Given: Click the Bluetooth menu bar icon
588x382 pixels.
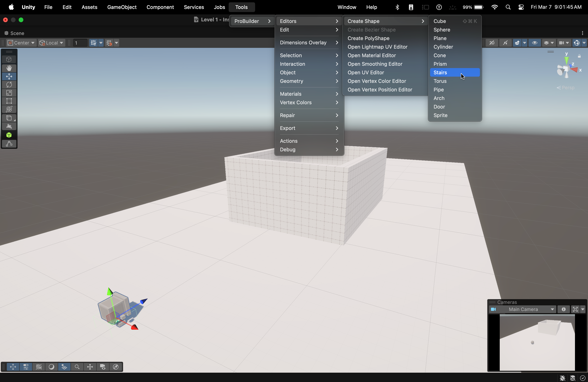Looking at the screenshot, I should point(397,7).
